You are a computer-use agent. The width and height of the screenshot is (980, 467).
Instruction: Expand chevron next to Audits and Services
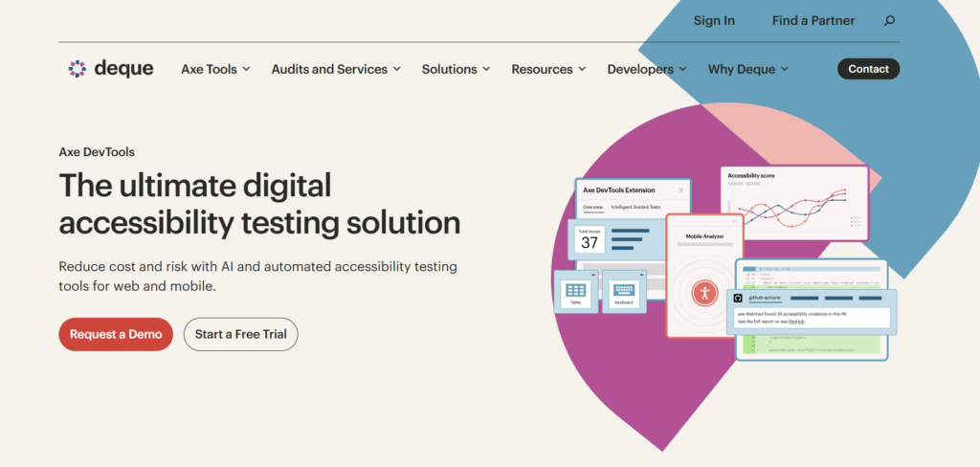tap(396, 70)
